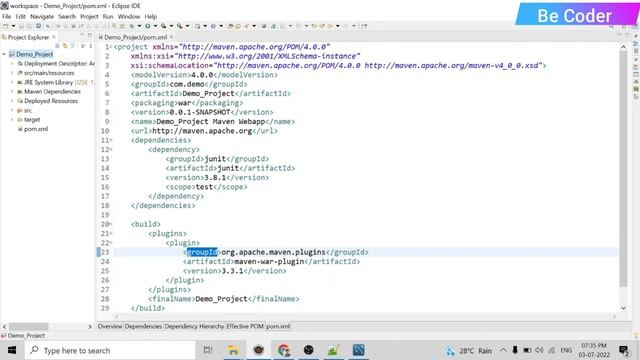Viewport: 640px width, 360px height.
Task: Click the New file toolbar icon
Action: (6, 26)
